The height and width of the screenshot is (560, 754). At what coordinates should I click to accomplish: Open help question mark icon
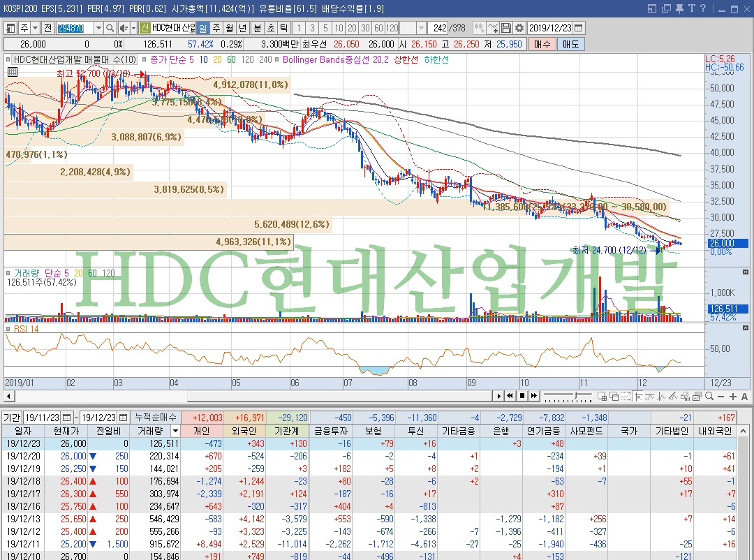[x=703, y=8]
